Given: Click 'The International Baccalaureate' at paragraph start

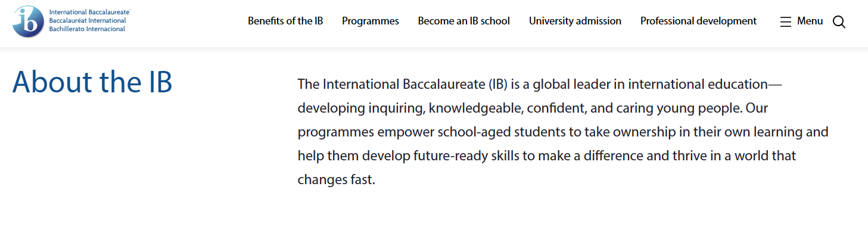Looking at the screenshot, I should [391, 84].
